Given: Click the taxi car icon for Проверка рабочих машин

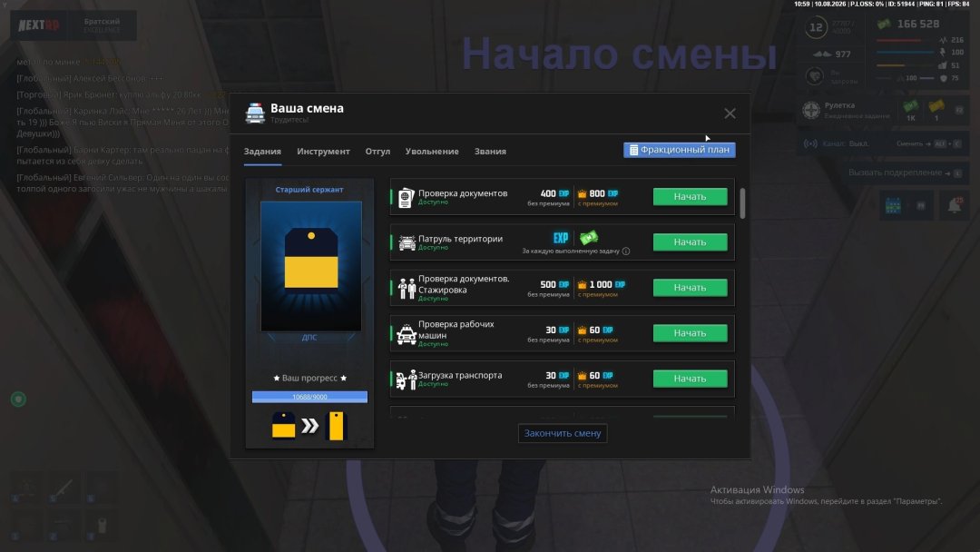Looking at the screenshot, I should (x=407, y=334).
